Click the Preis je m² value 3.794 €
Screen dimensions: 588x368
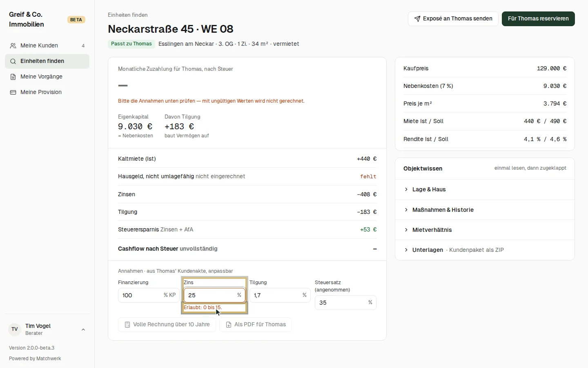555,104
